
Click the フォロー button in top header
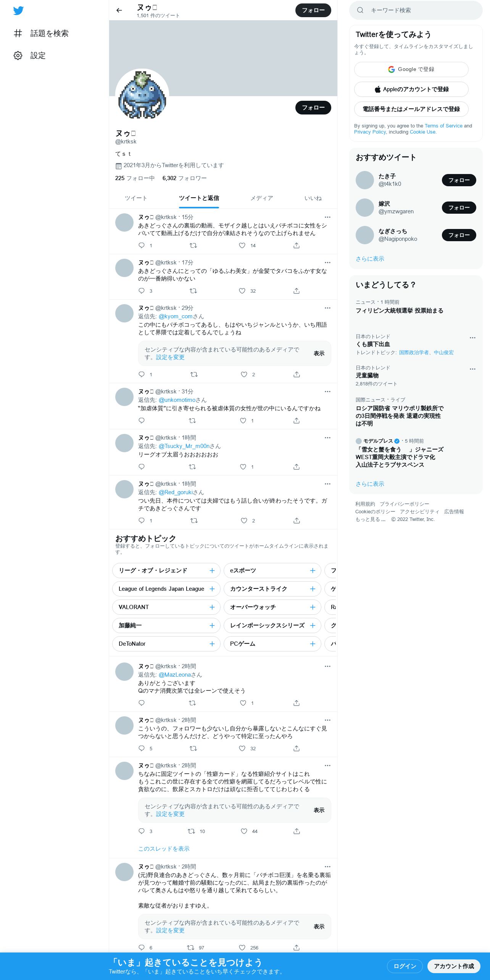point(313,10)
